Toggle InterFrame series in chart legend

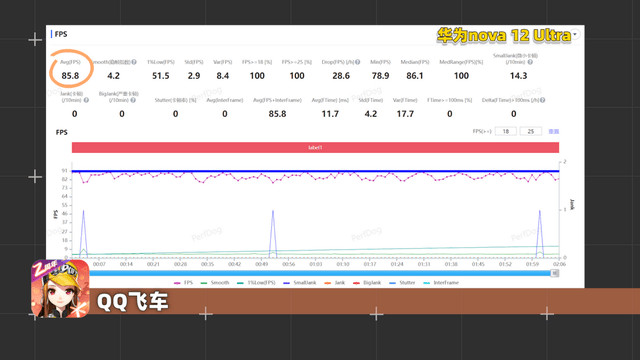[441, 282]
